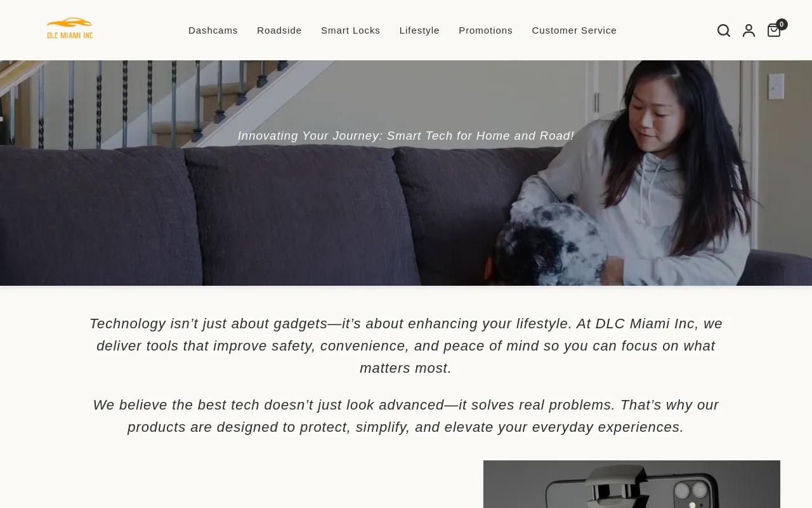Open the Dashcams menu
Viewport: 812px width, 508px height.
click(x=213, y=30)
